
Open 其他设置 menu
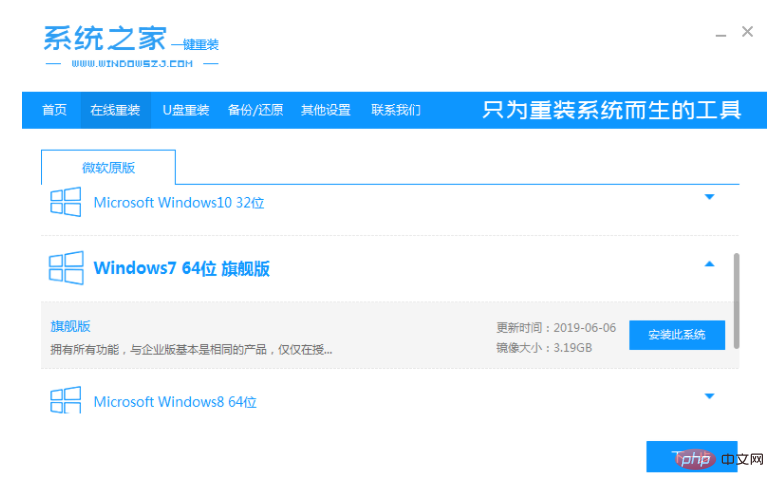coord(326,110)
